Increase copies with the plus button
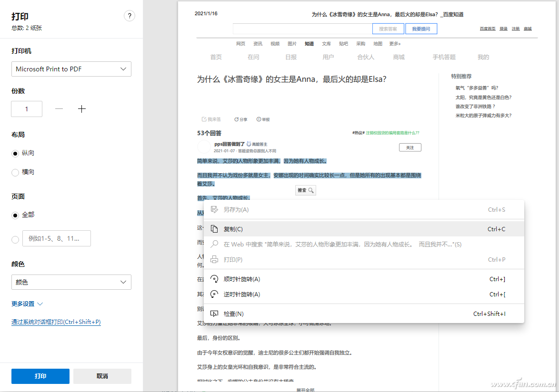The width and height of the screenshot is (559, 392). tap(81, 109)
